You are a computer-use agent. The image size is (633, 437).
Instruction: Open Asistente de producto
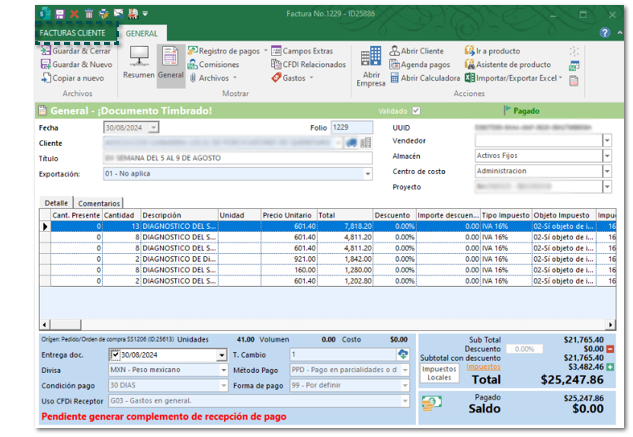[x=514, y=64]
